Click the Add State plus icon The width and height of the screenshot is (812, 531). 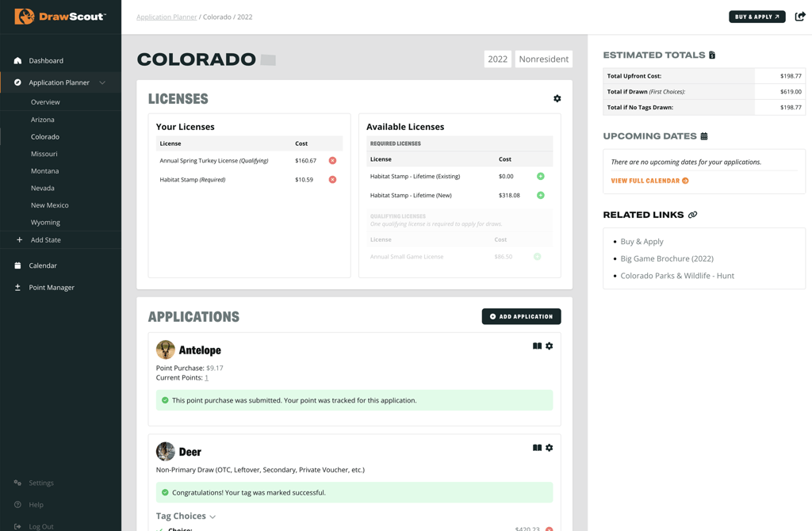pyautogui.click(x=19, y=239)
